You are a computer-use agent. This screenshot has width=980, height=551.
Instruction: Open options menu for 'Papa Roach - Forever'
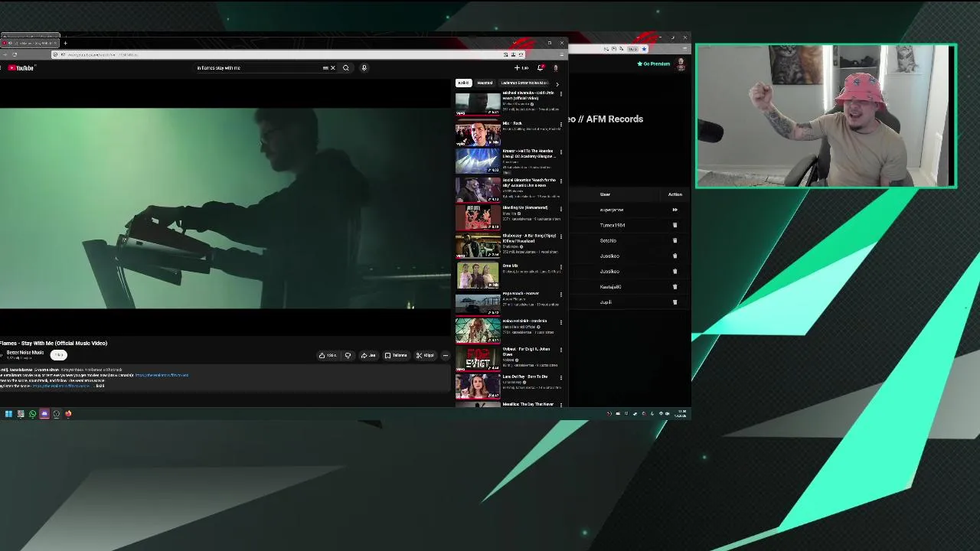560,294
